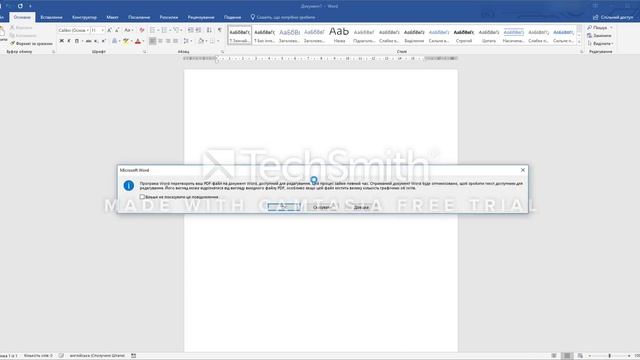Select the No Spacing style
Viewport: 640px width, 360px height.
coord(264,35)
